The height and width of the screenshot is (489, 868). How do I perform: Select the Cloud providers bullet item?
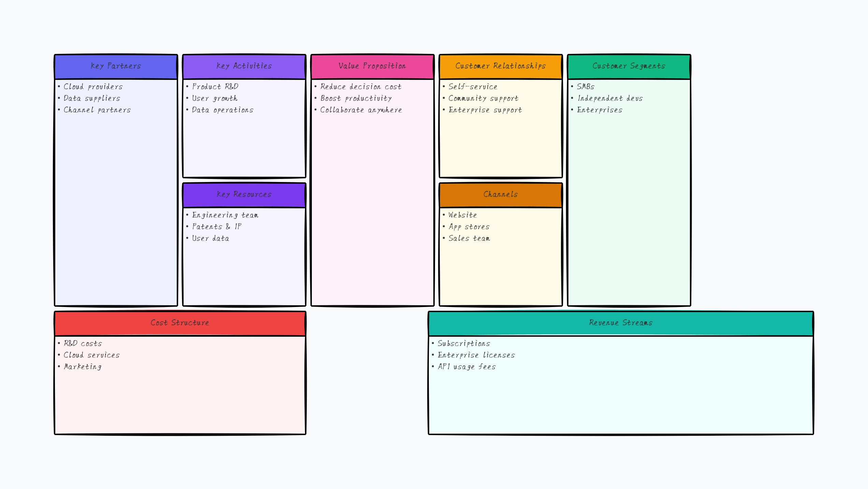[x=93, y=87]
